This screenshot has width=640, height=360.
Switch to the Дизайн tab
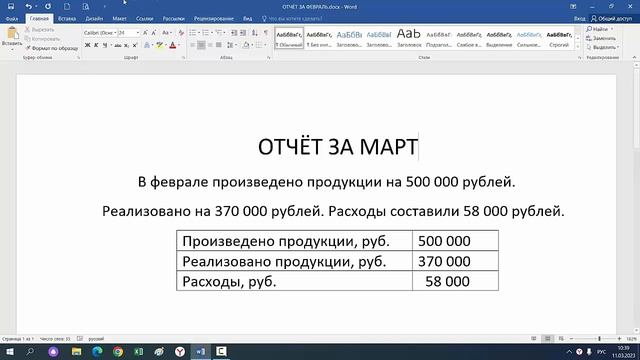click(x=94, y=19)
